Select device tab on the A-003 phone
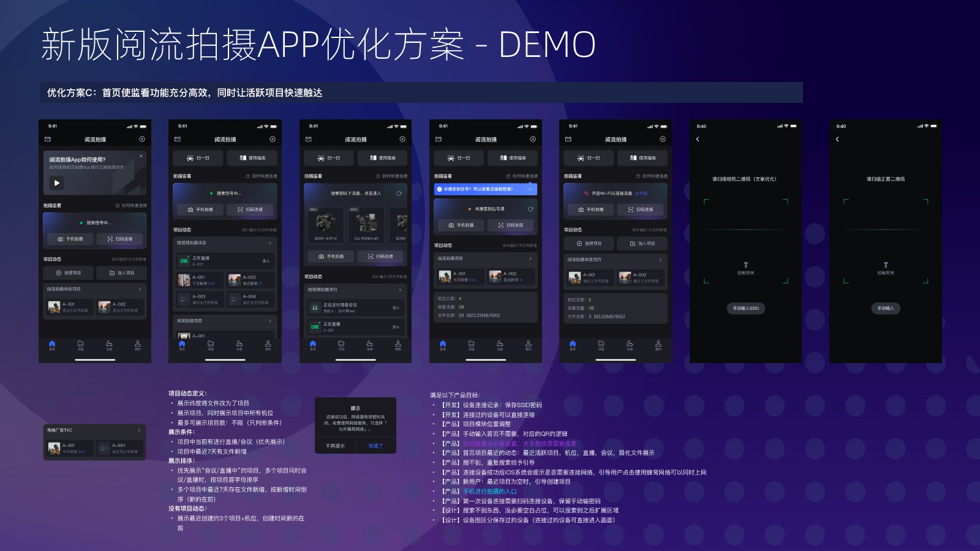 pos(239,345)
